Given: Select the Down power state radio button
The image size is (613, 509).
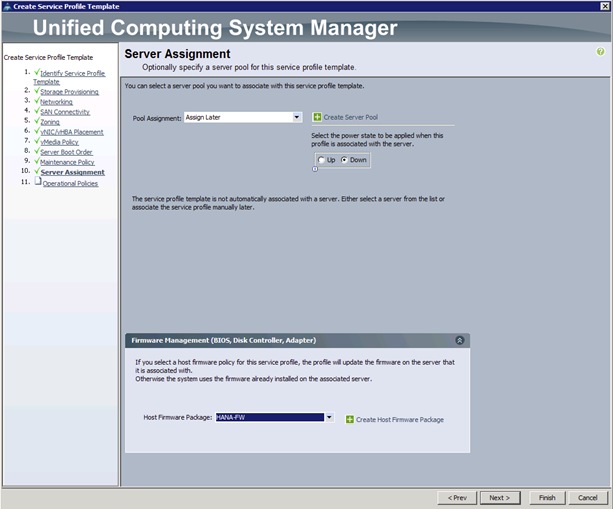Looking at the screenshot, I should point(344,160).
